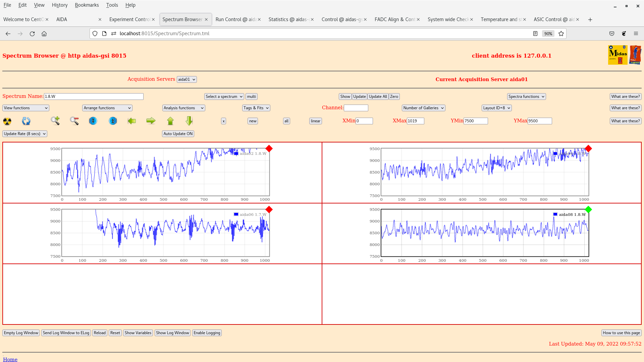Viewport: 644px width, 362px height.
Task: Follow the Home link
Action: [x=10, y=359]
